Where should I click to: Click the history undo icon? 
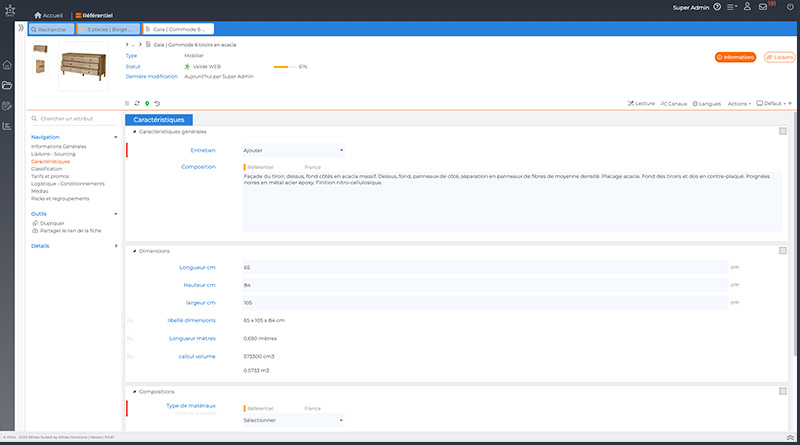point(157,104)
